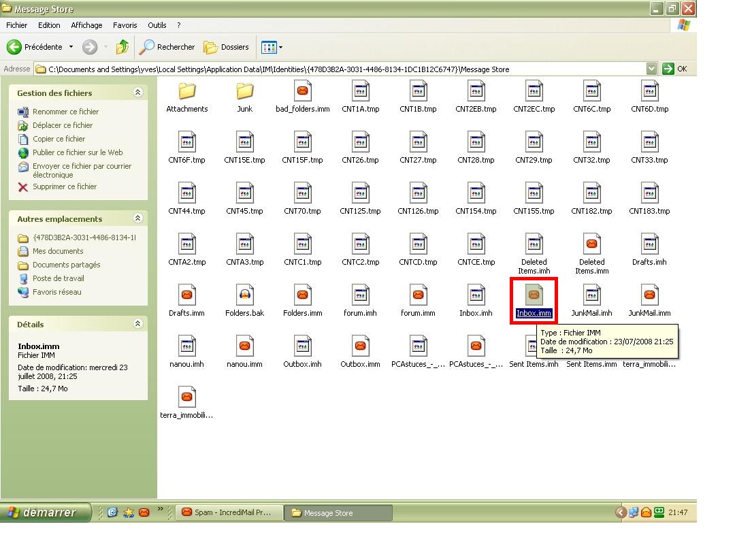Toggle the Dossiers pane button
The width and height of the screenshot is (735, 560).
click(226, 47)
